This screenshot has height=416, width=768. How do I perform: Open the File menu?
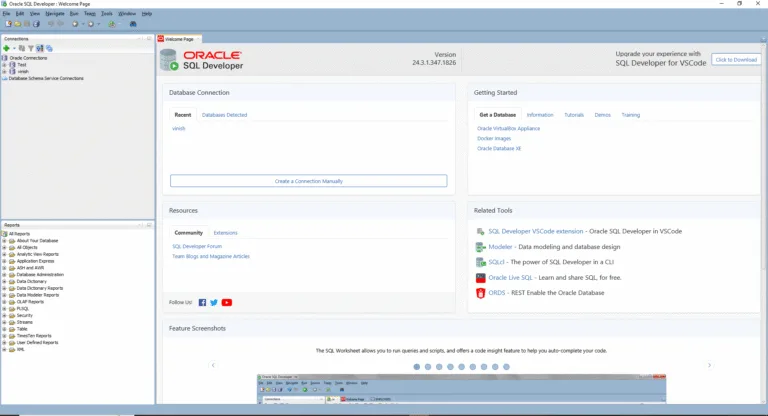click(x=6, y=14)
